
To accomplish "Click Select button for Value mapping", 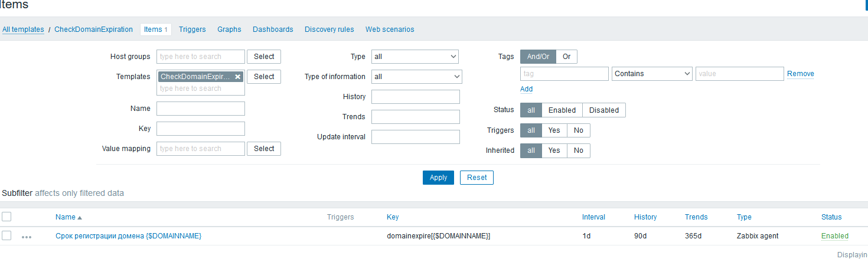I will [x=264, y=149].
